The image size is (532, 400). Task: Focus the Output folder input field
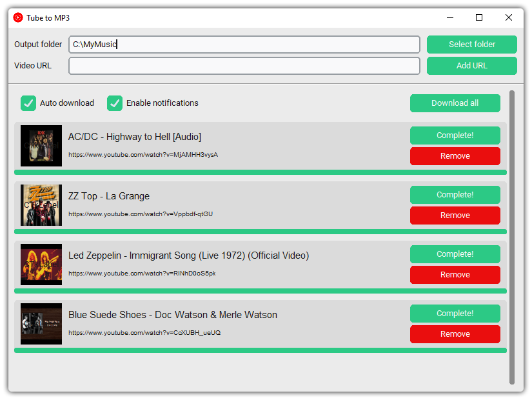tap(244, 45)
